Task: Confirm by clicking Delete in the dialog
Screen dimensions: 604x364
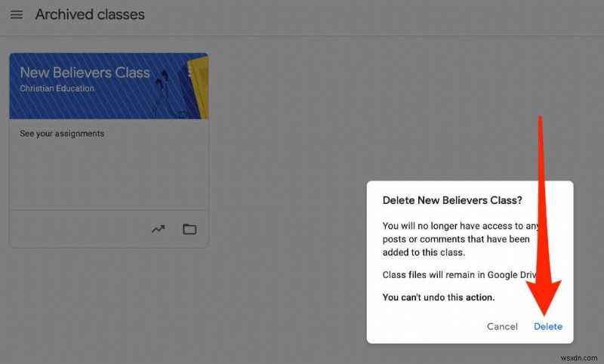Action: [x=548, y=326]
